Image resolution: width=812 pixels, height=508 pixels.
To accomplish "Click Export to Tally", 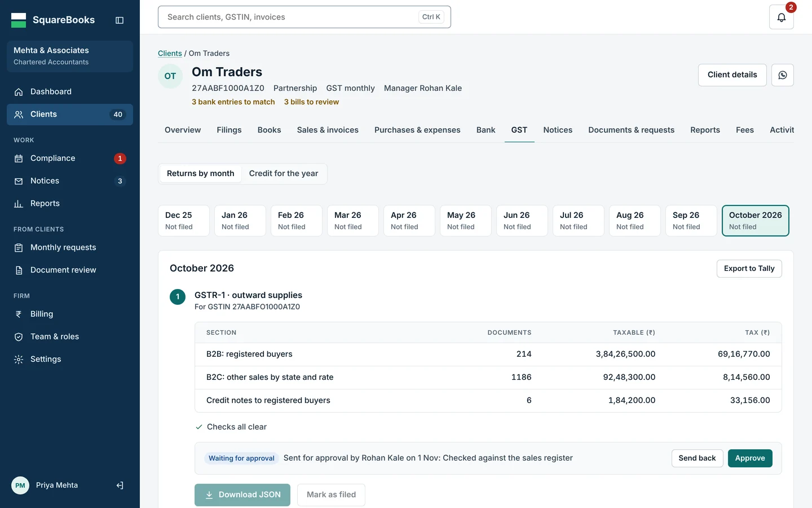I will pyautogui.click(x=749, y=269).
